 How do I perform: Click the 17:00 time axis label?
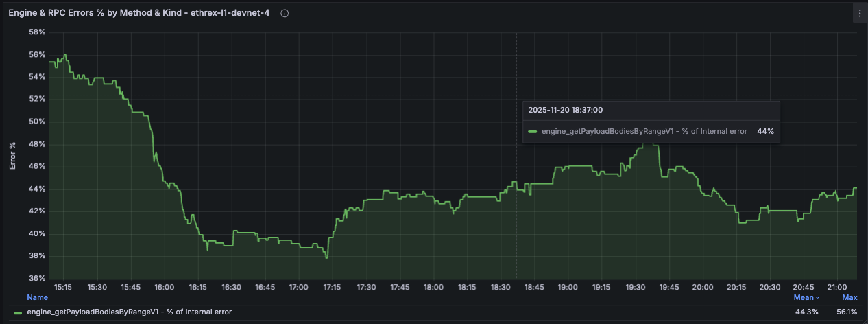298,287
